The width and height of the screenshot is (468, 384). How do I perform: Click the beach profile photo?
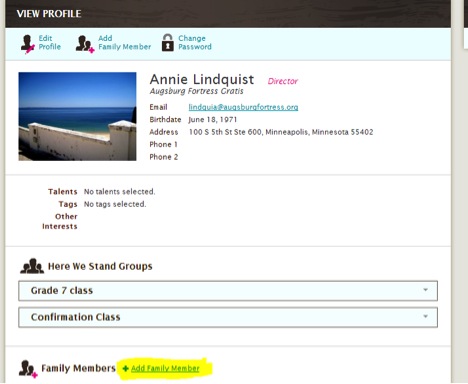click(x=77, y=116)
